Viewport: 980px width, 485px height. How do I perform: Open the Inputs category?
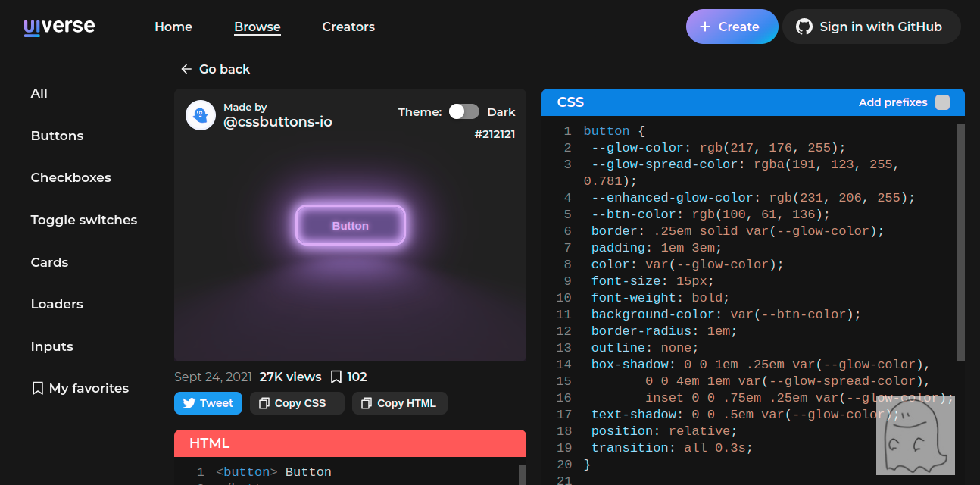click(51, 346)
